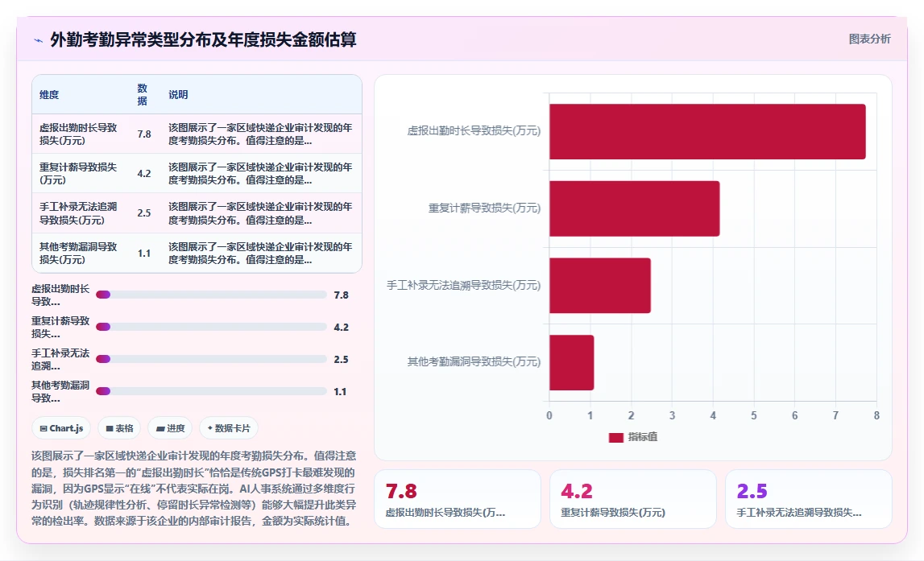Image resolution: width=924 pixels, height=561 pixels.
Task: Open the 4.2 重复计薪导致损失 data card
Action: (x=633, y=499)
